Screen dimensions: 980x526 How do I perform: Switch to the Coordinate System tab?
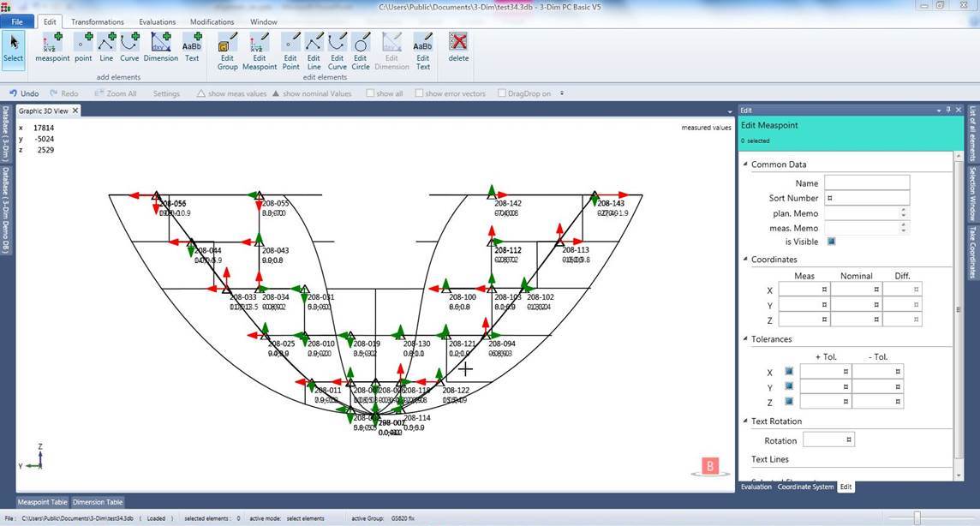click(x=805, y=487)
